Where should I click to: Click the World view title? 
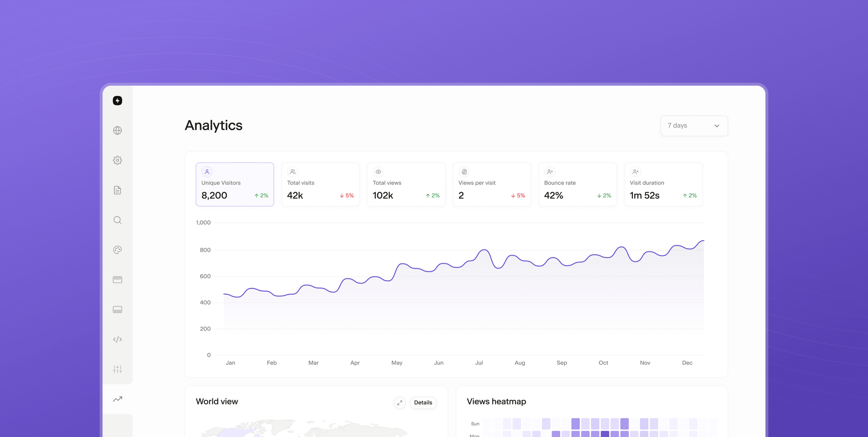[x=217, y=402]
